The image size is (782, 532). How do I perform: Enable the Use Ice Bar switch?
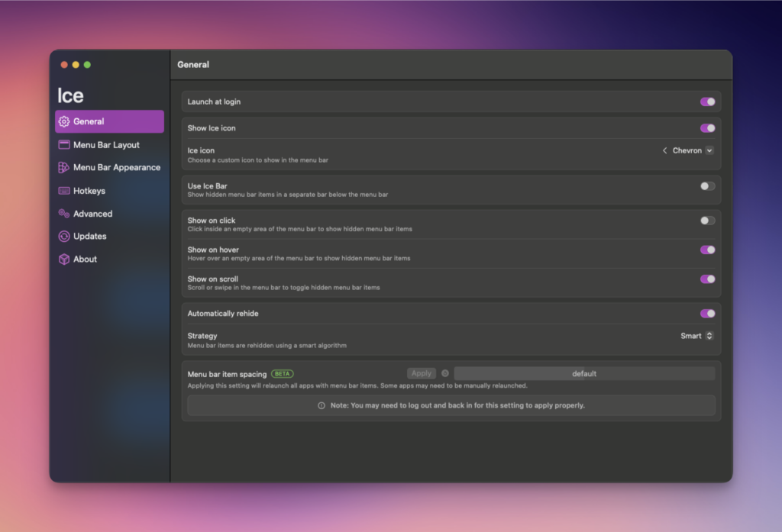[x=707, y=186]
